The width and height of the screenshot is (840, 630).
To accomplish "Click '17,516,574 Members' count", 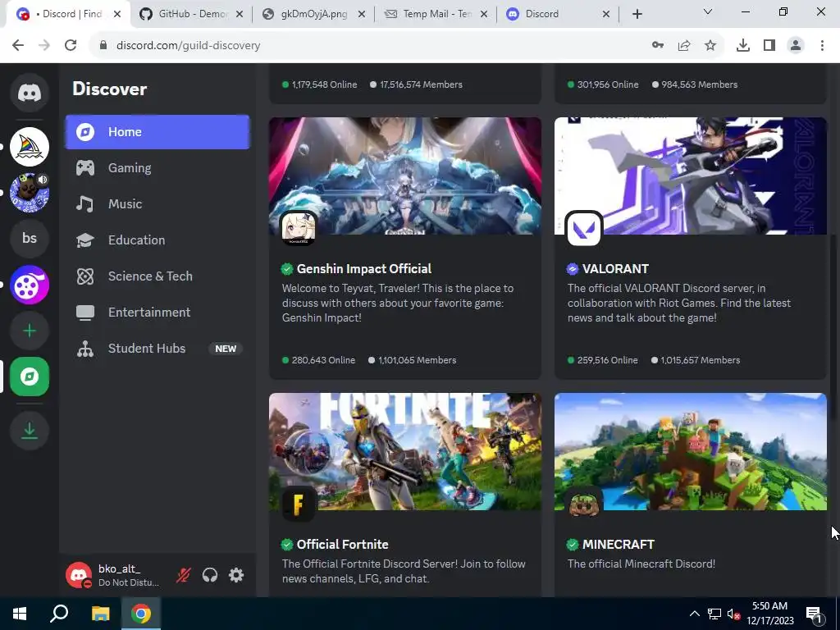I will click(421, 84).
